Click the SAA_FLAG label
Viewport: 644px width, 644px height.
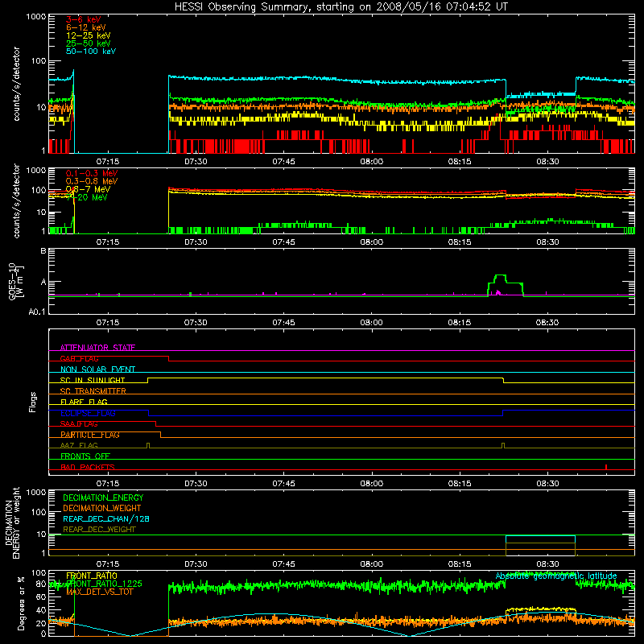(79, 424)
